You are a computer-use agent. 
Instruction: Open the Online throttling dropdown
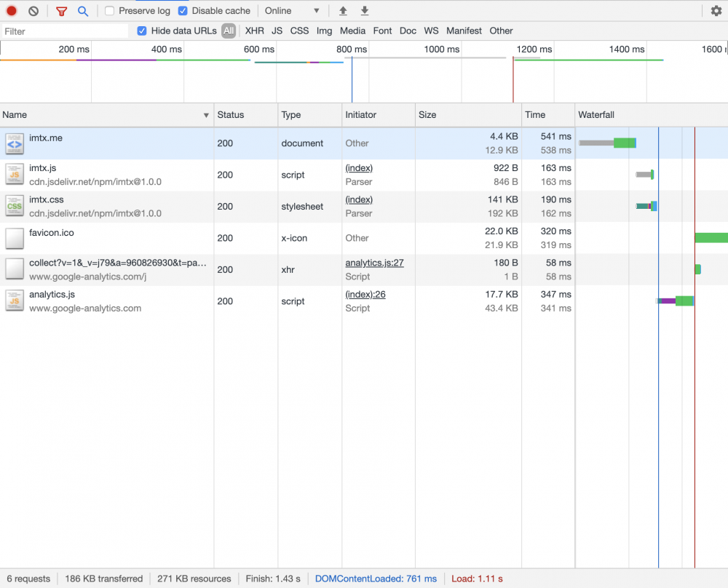[292, 11]
